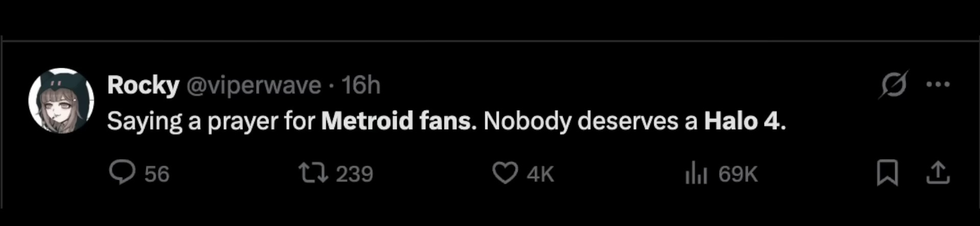Click the 4K likes count
This screenshot has width=980, height=226.
(540, 174)
